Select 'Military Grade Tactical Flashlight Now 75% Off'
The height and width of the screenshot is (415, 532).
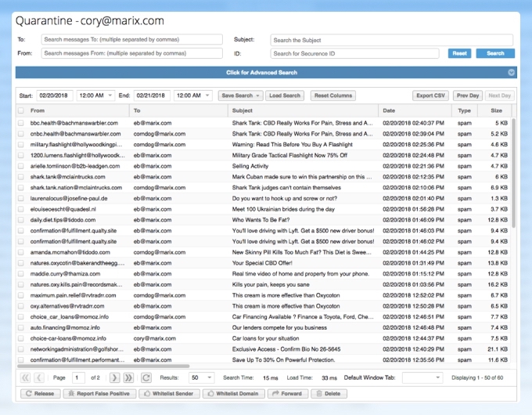[289, 155]
